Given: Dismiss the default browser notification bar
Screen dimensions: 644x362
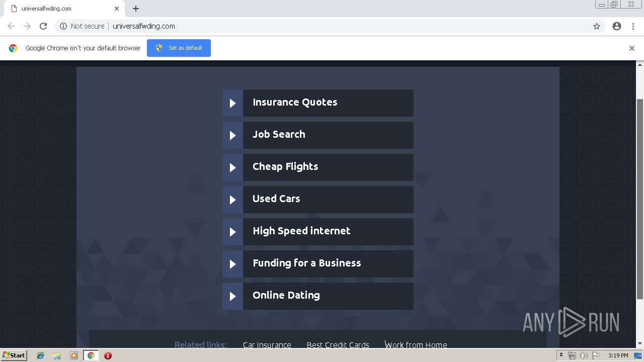Looking at the screenshot, I should (632, 48).
